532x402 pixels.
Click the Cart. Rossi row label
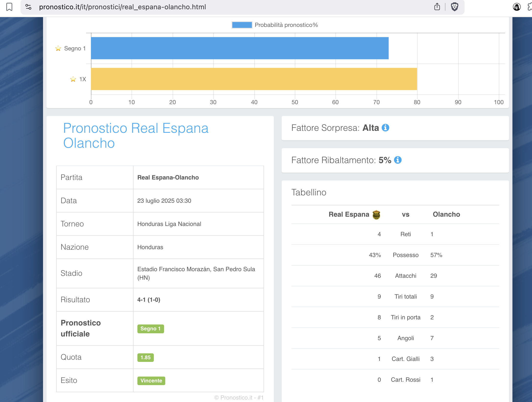[x=406, y=380]
